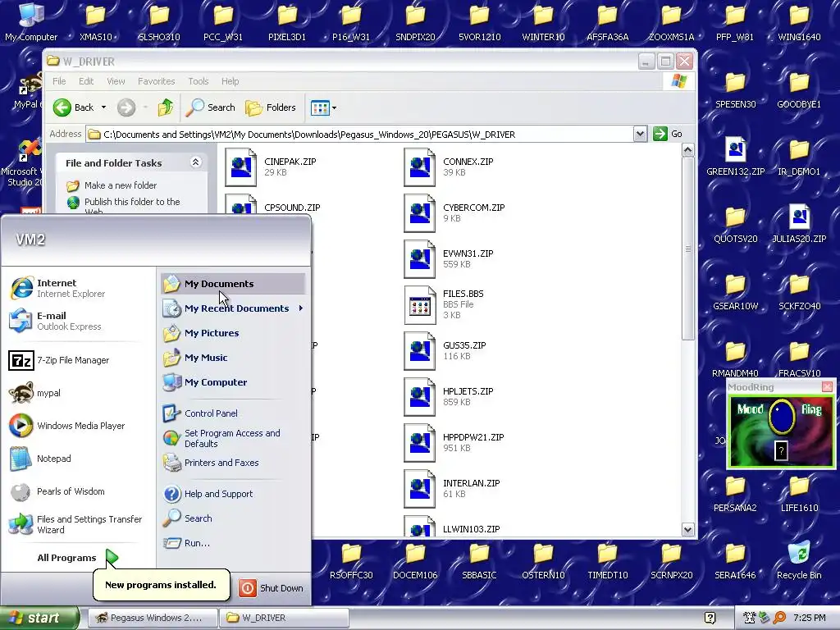Open My Documents in Start menu

pyautogui.click(x=233, y=284)
